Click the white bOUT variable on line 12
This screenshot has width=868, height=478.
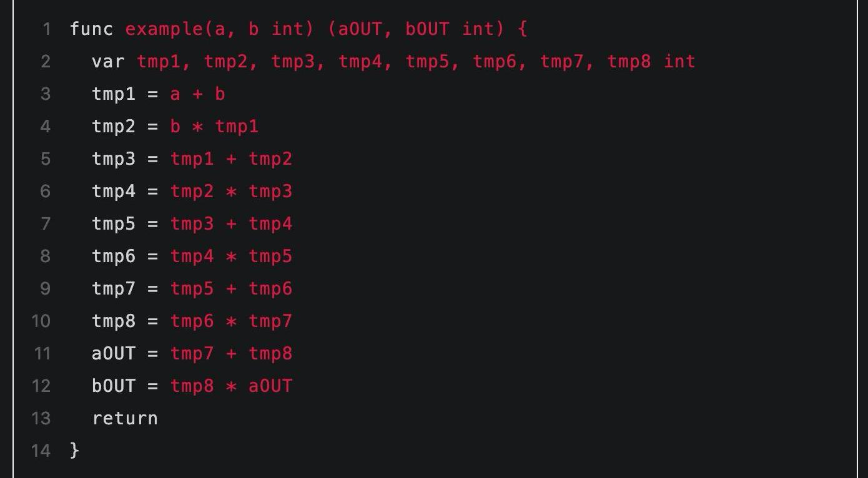[113, 386]
